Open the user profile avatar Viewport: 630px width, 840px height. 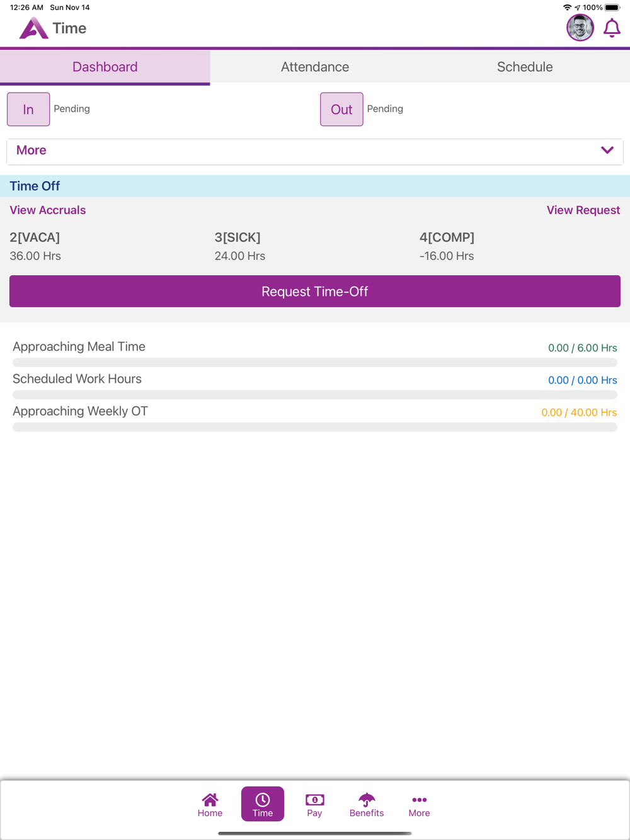pos(580,28)
